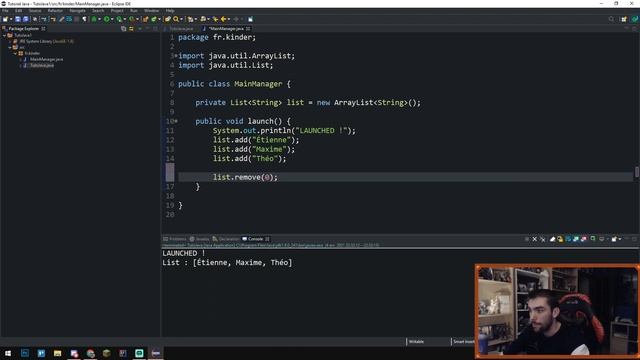Click the grayed Forward navigation arrow
Viewport: 640px width, 360px height.
click(x=236, y=19)
